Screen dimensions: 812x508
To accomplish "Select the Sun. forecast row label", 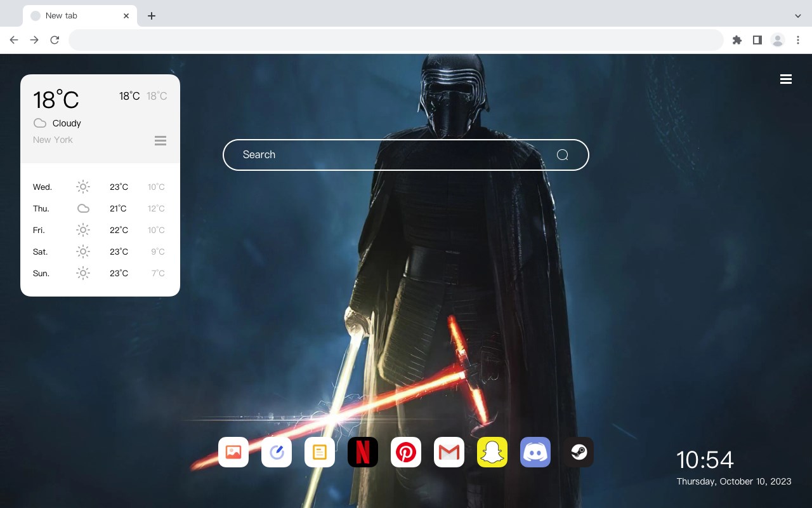I will pyautogui.click(x=41, y=274).
